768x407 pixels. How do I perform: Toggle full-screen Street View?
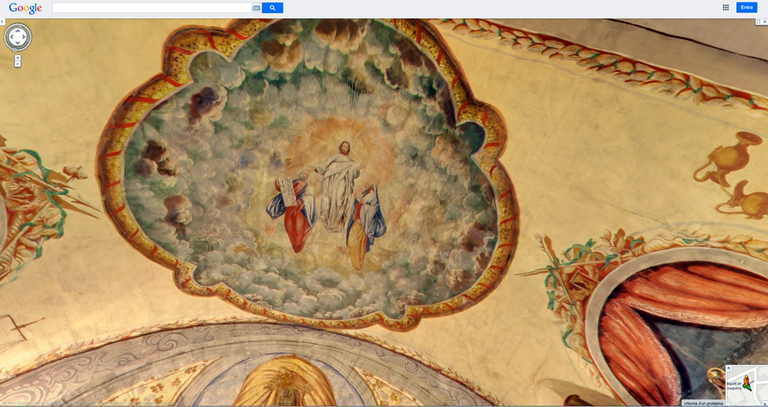coord(758,22)
